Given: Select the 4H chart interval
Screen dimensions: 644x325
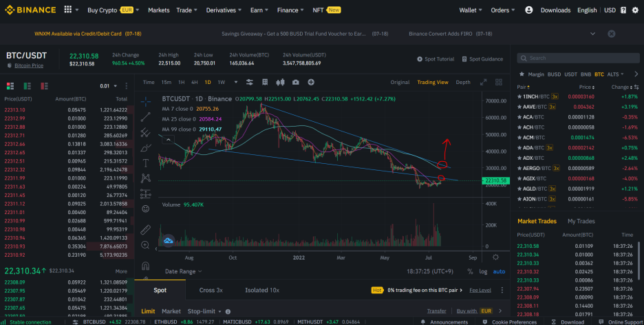Looking at the screenshot, I should pyautogui.click(x=195, y=82).
